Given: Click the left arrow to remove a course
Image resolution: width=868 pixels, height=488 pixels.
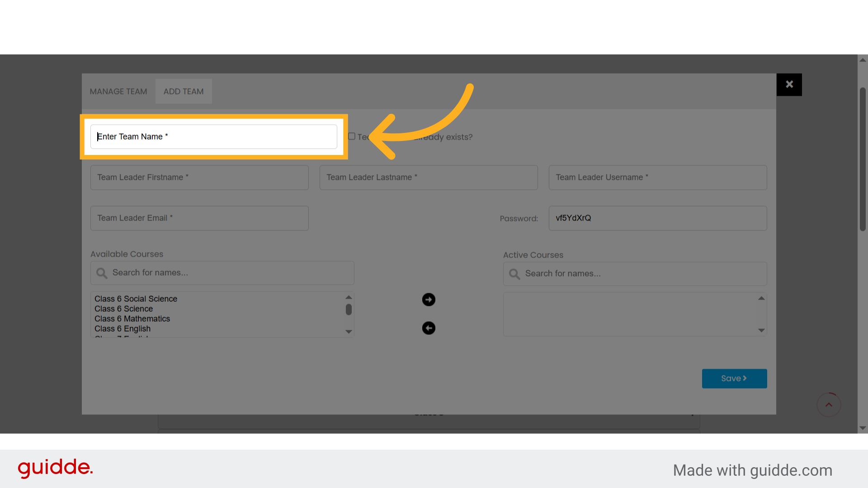Looking at the screenshot, I should pyautogui.click(x=429, y=328).
